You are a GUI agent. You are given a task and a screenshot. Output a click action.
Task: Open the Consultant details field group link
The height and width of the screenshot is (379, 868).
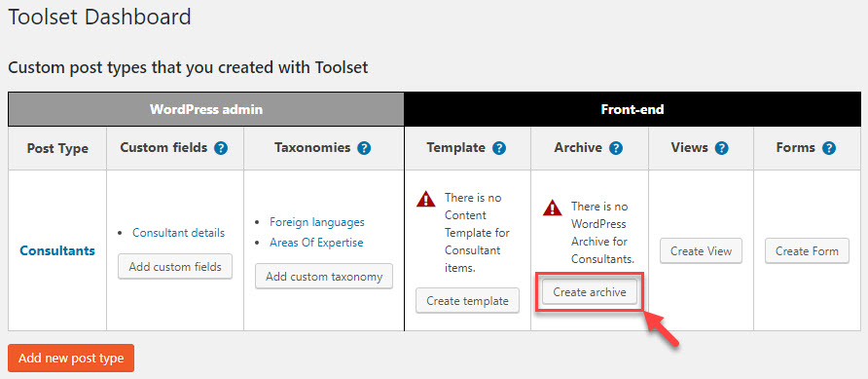coord(178,233)
